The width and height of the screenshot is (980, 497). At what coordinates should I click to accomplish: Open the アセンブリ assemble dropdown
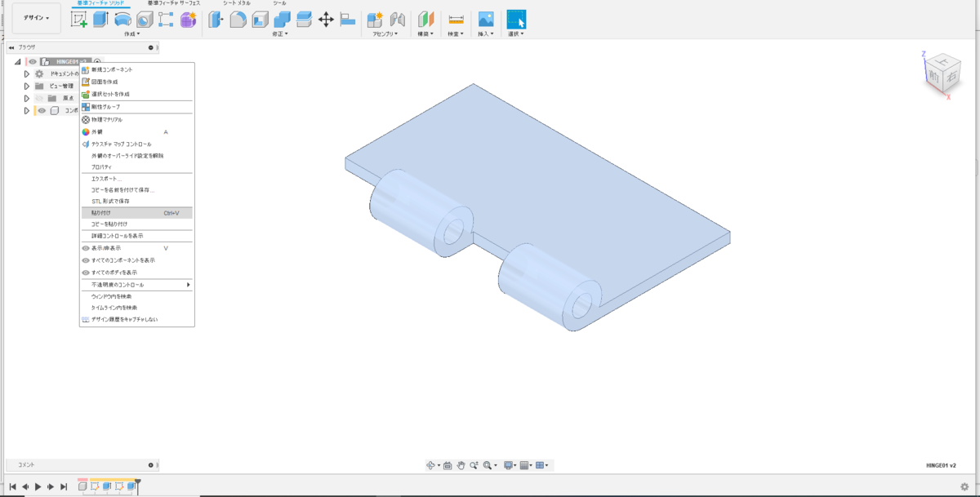pos(386,34)
